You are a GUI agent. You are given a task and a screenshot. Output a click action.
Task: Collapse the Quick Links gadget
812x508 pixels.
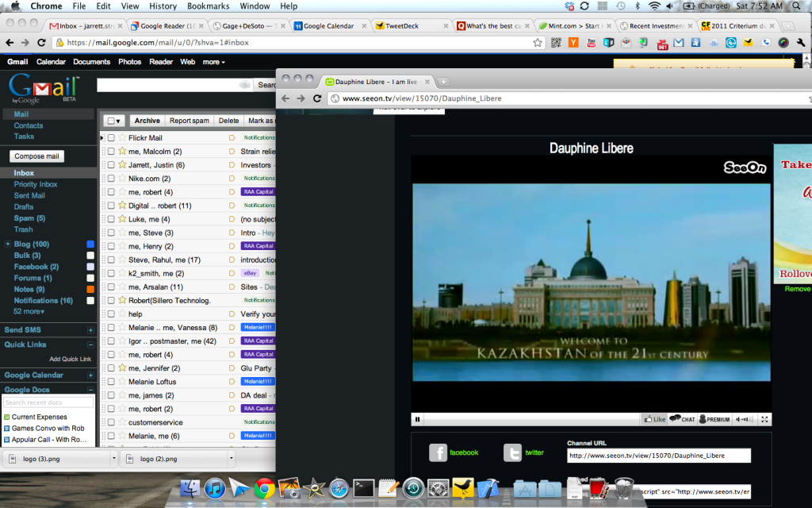pos(90,344)
